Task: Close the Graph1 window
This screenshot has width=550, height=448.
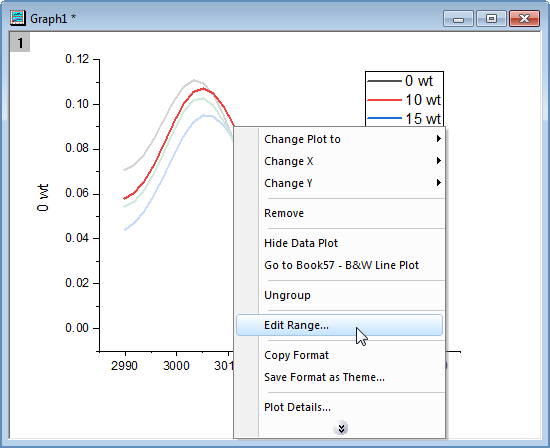Action: pyautogui.click(x=524, y=19)
